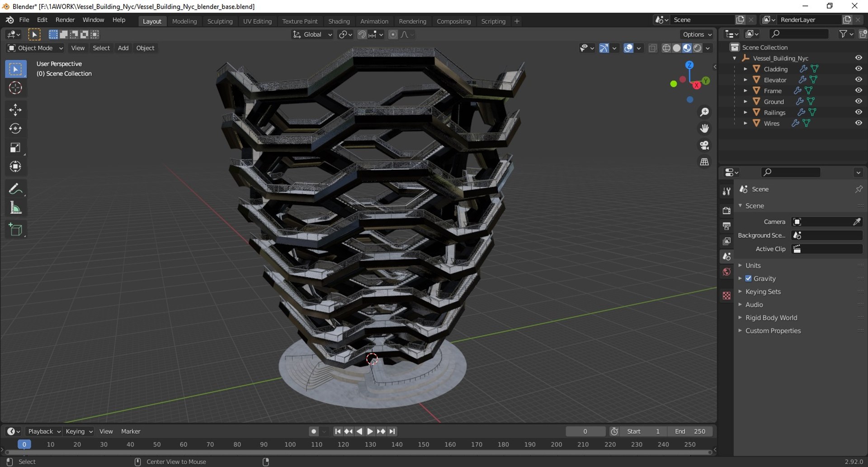Select material preview shading
Viewport: 868px width, 467px height.
[687, 48]
